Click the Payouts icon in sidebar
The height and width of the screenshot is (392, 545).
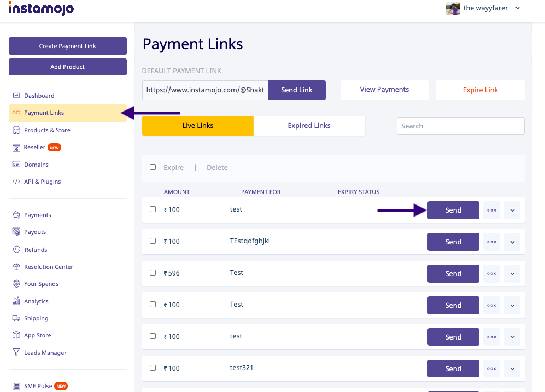[x=16, y=231]
